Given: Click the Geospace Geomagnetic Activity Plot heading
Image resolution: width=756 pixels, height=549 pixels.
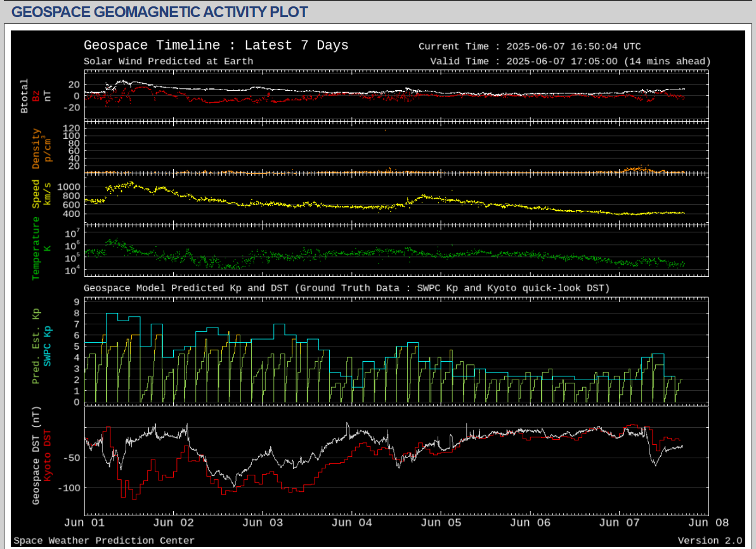Looking at the screenshot, I should pyautogui.click(x=160, y=12).
